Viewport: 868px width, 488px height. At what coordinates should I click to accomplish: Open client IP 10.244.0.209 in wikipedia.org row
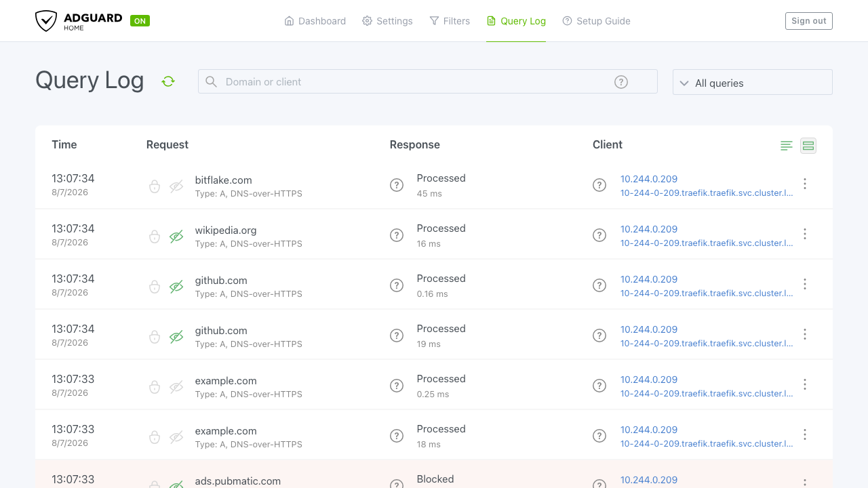(649, 229)
